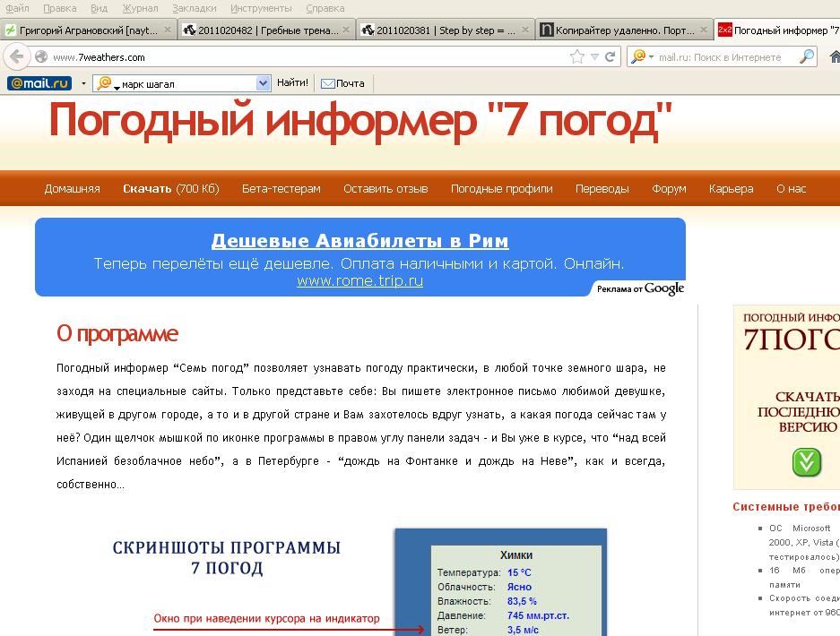Open the Инструменты menu
Screen dimensions: 840x636
click(x=261, y=8)
